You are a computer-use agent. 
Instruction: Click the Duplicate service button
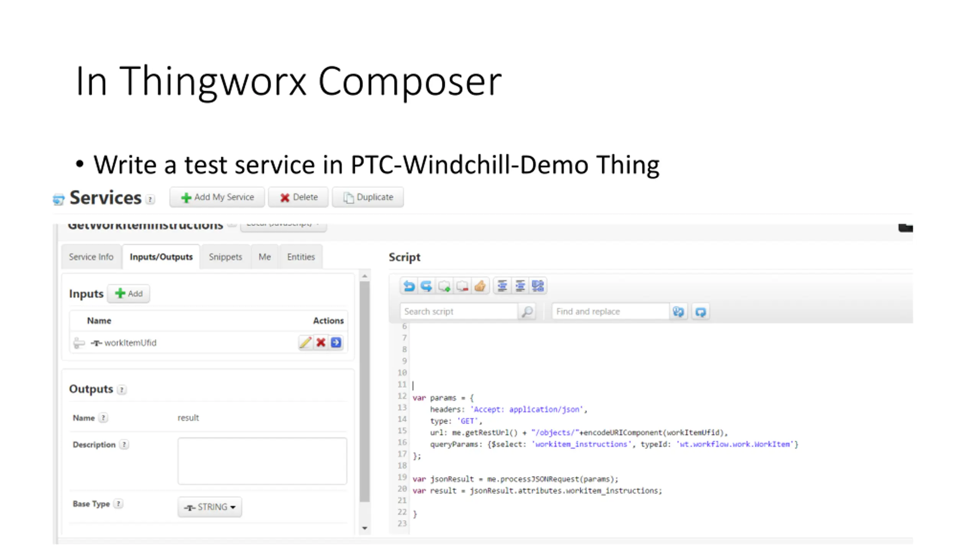click(x=368, y=197)
